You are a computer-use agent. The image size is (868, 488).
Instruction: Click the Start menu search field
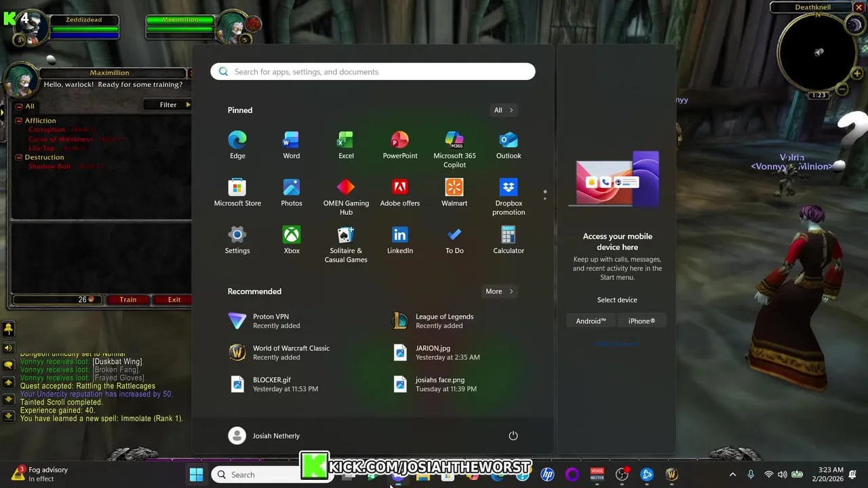(x=373, y=71)
